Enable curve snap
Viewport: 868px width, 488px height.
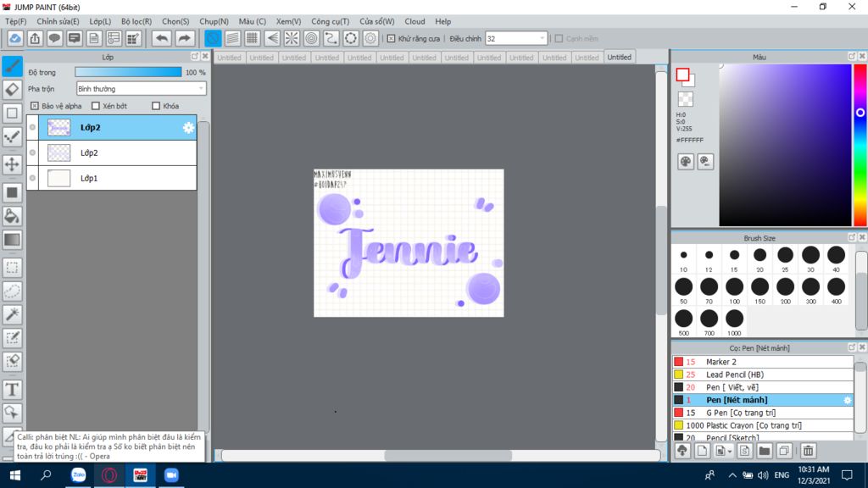(x=331, y=38)
